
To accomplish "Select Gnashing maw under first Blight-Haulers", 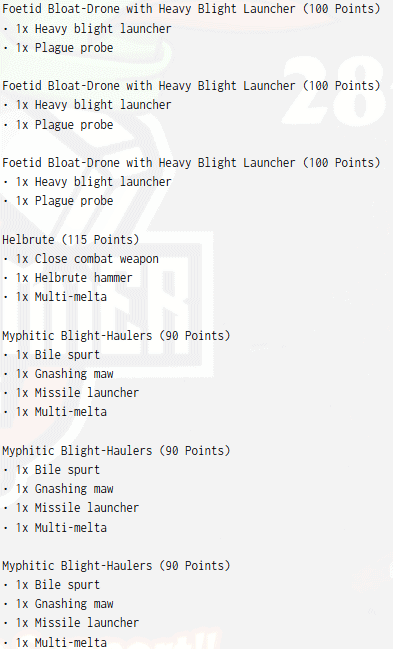I will click(x=58, y=374).
